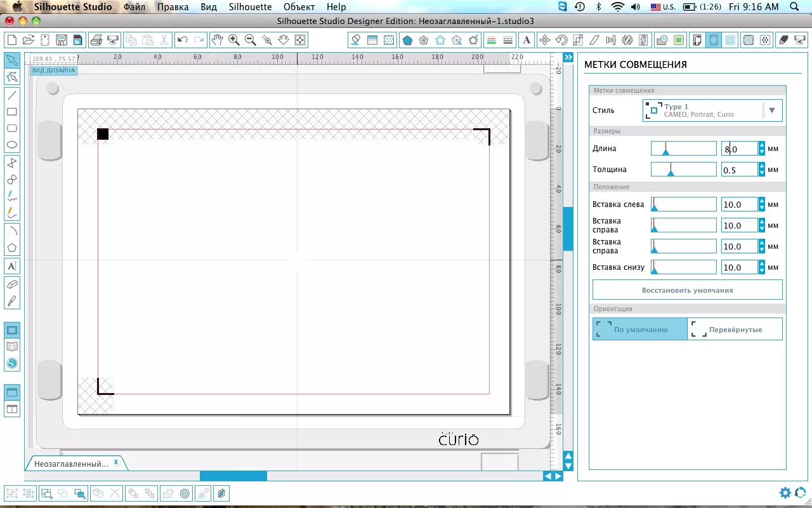Open the Silhouette menu
812x508 pixels.
250,7
